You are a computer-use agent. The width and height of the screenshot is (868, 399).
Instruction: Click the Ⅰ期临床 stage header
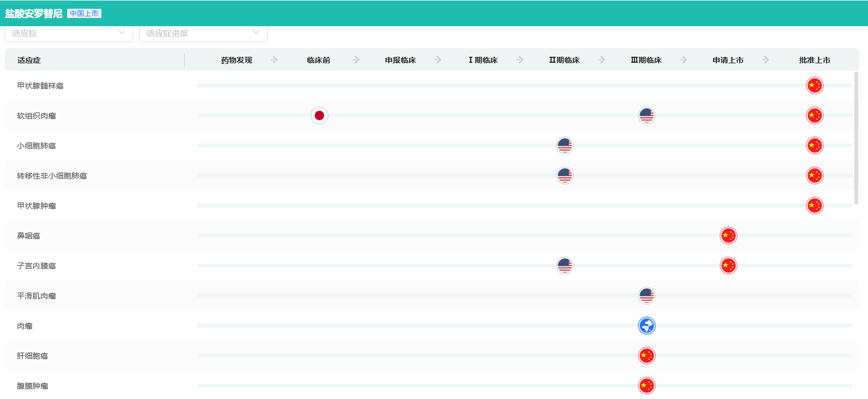tap(483, 60)
